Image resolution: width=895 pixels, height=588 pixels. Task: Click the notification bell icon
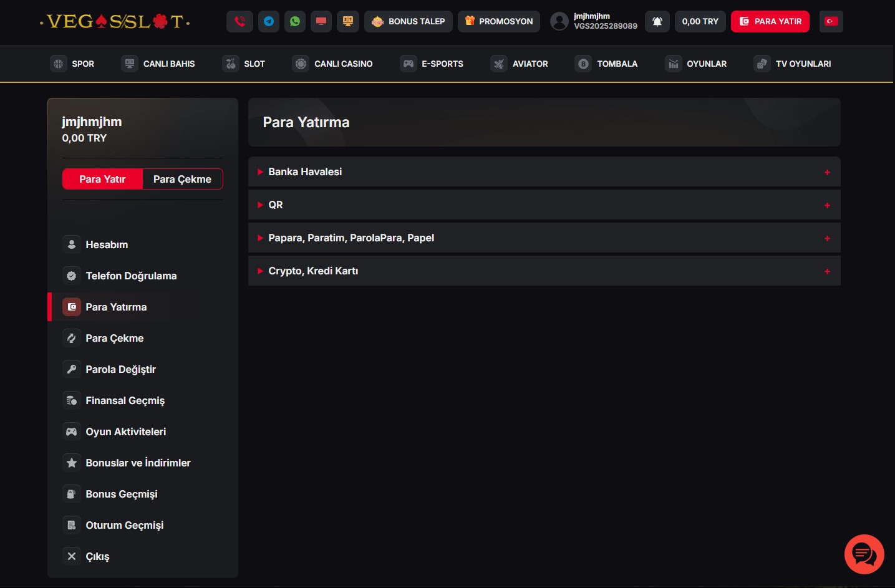coord(657,21)
